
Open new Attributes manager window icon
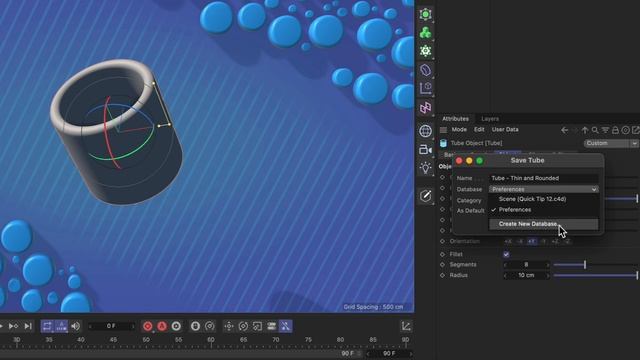(636, 130)
